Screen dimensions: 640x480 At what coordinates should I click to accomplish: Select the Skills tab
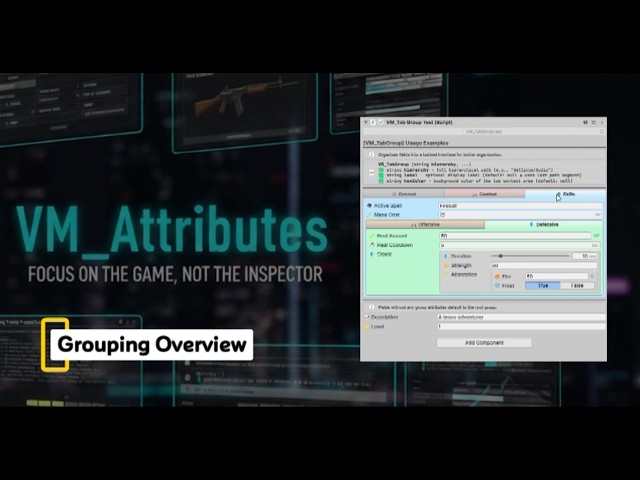click(565, 194)
